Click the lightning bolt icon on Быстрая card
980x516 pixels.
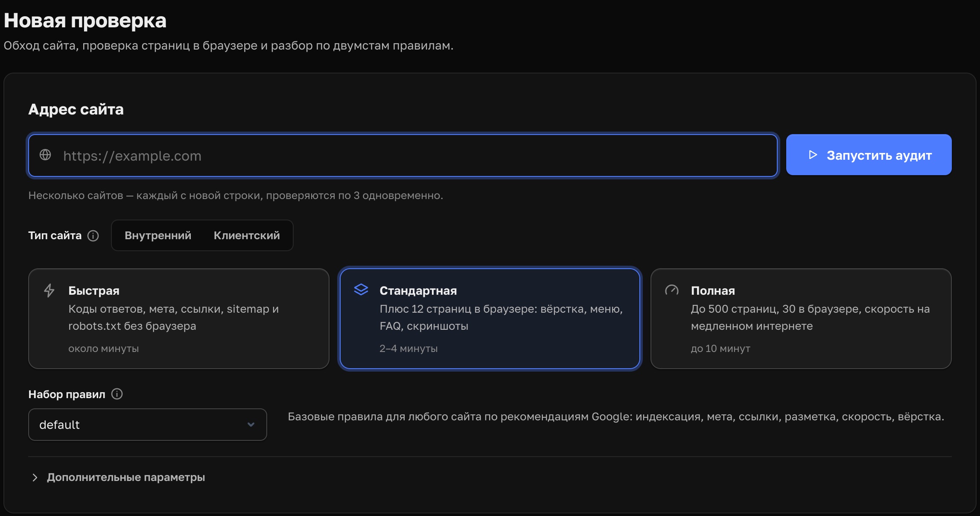[50, 290]
